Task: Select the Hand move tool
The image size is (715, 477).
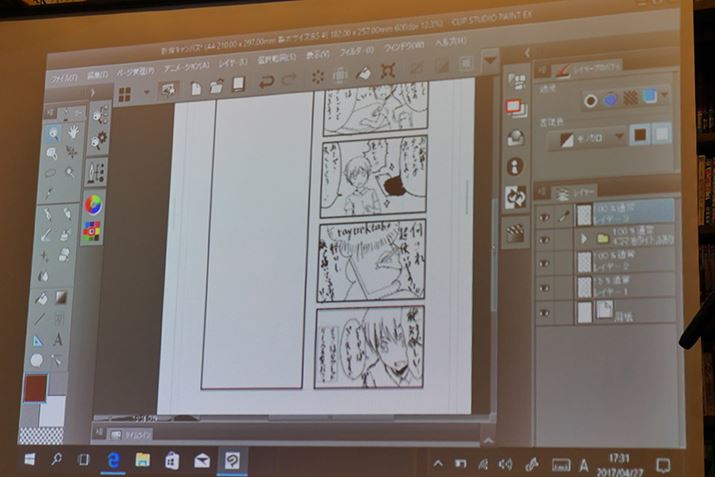Action: [x=73, y=132]
